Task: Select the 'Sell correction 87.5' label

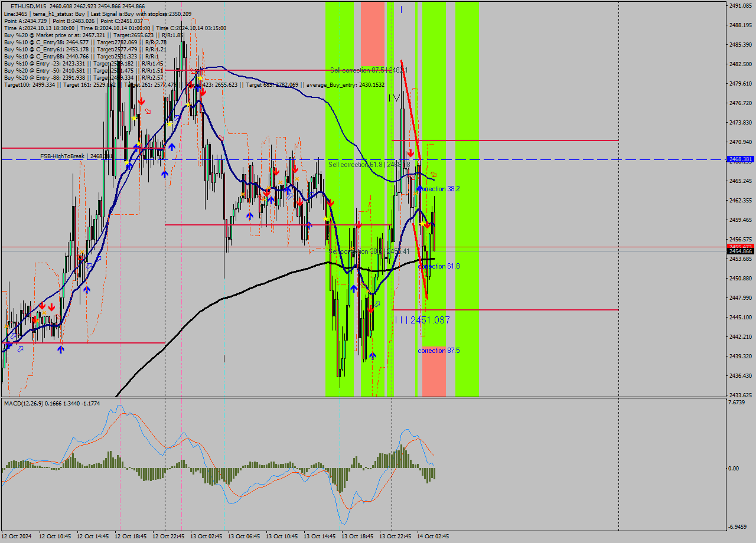Action: [369, 70]
